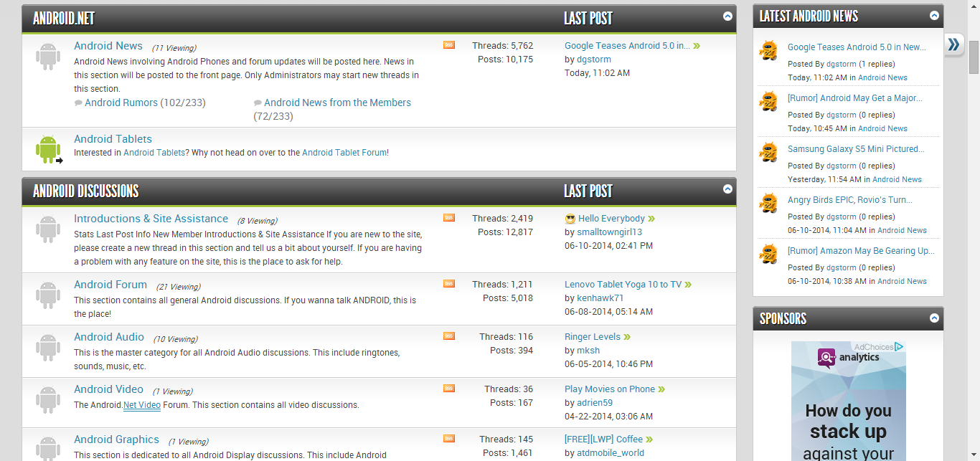Go to last post arrow after [FREE][LWP] Coffee
Viewport: 980px width, 461px height.
tap(649, 439)
